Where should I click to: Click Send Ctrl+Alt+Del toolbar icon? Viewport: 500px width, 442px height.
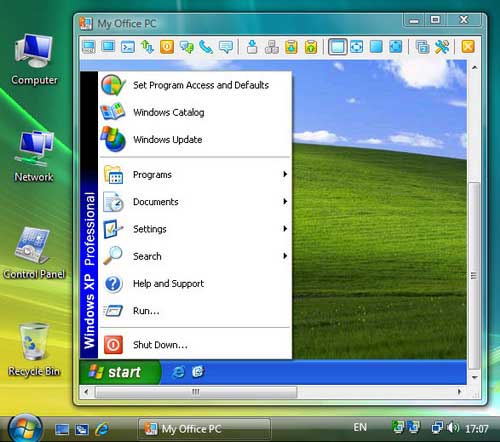tap(252, 47)
